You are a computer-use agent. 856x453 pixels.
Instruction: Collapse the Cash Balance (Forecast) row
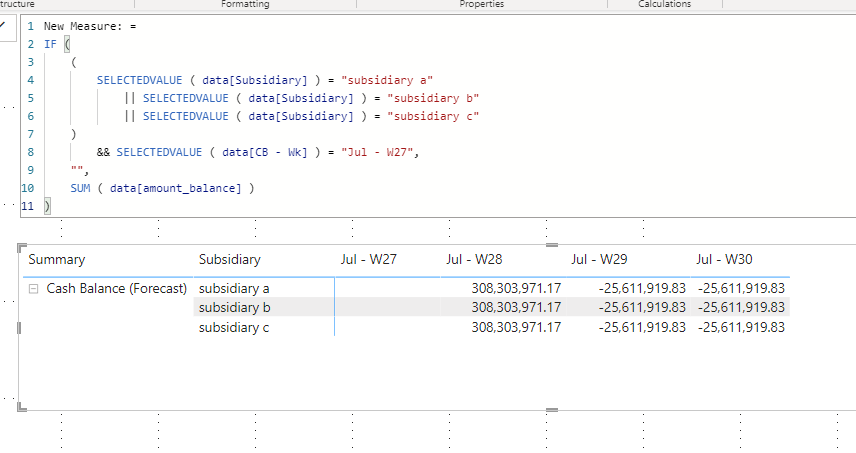(x=33, y=289)
